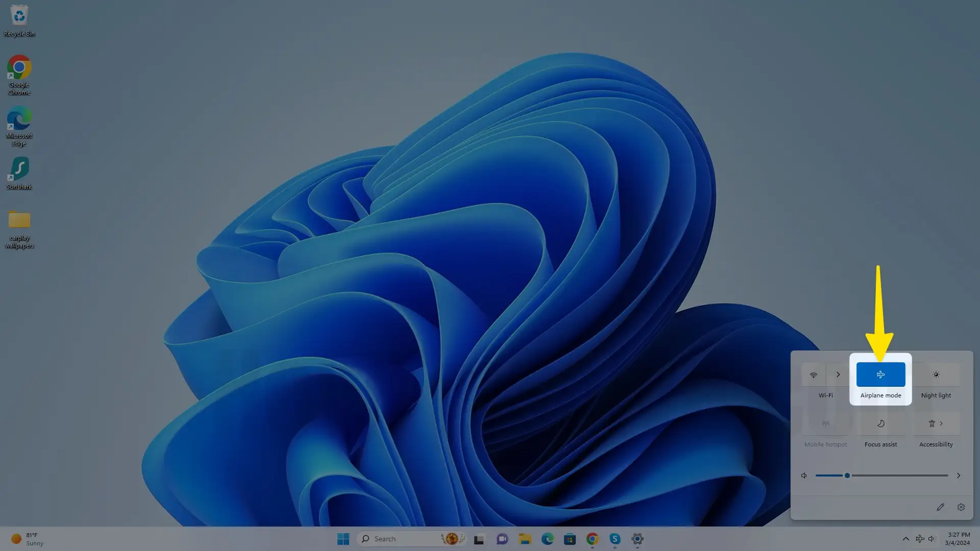Select the Surfshark desktop shortcut

click(19, 173)
